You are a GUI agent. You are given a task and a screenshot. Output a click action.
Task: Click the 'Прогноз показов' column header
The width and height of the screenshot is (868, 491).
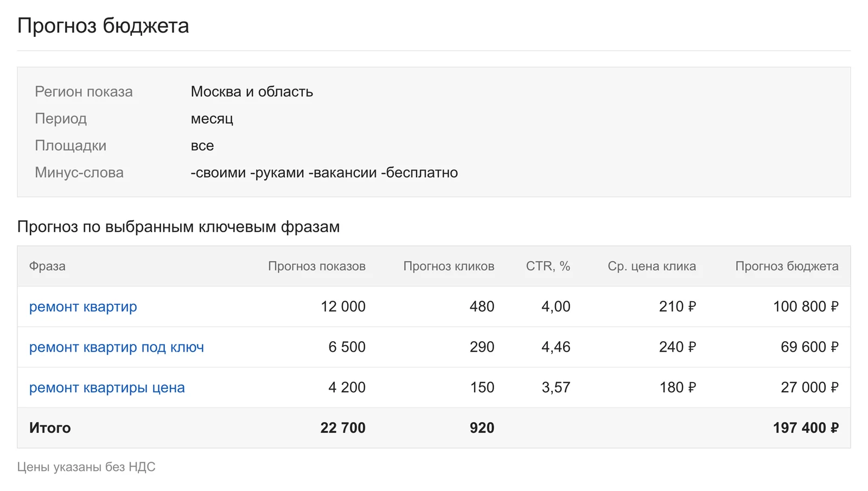click(x=317, y=266)
